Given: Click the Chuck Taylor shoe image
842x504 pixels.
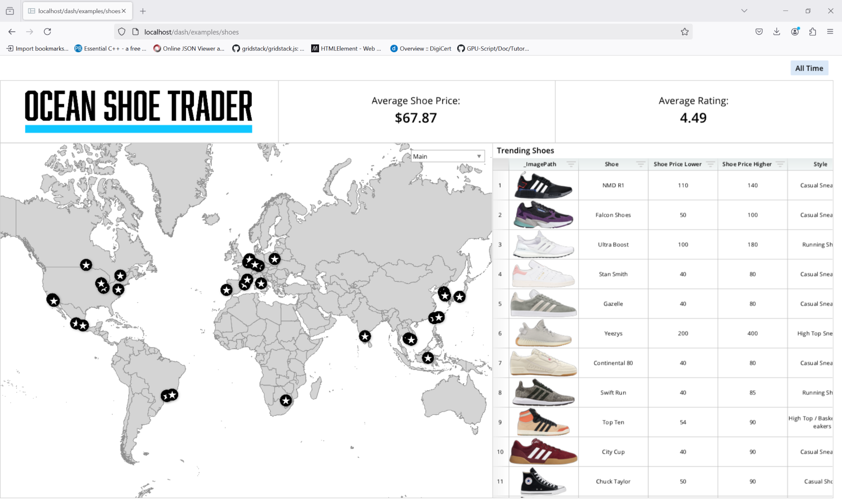Looking at the screenshot, I should pyautogui.click(x=544, y=481).
